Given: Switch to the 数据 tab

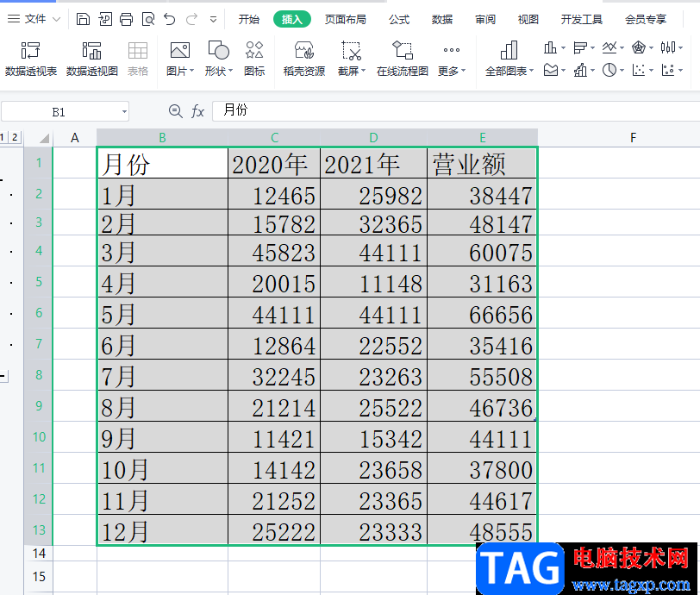Looking at the screenshot, I should (442, 19).
